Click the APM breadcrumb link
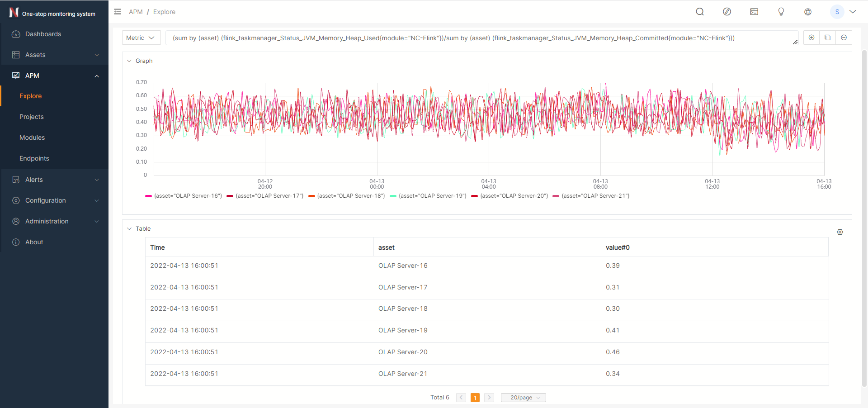 coord(136,12)
